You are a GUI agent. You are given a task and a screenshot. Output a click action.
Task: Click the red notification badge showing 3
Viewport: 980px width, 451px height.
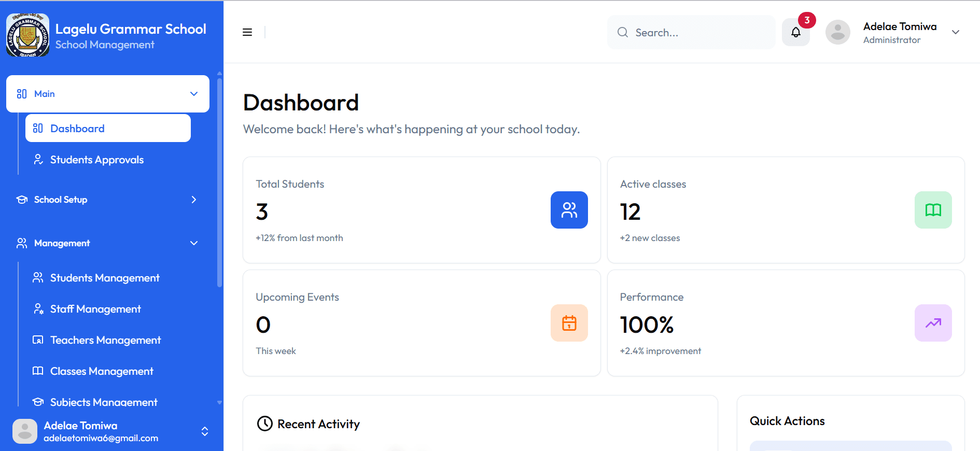tap(807, 20)
